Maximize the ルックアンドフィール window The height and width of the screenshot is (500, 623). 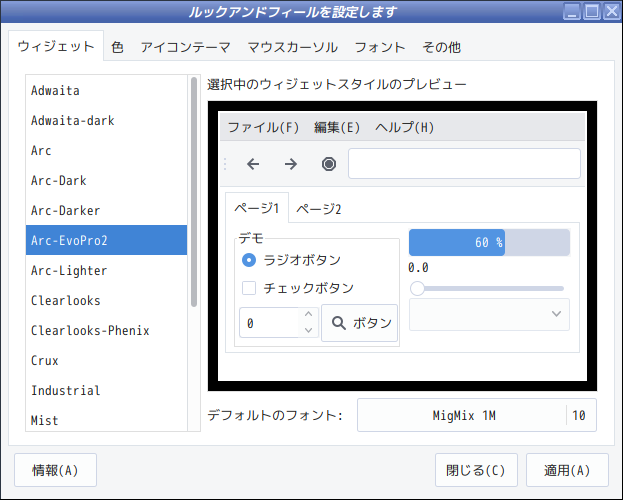tap(592, 11)
